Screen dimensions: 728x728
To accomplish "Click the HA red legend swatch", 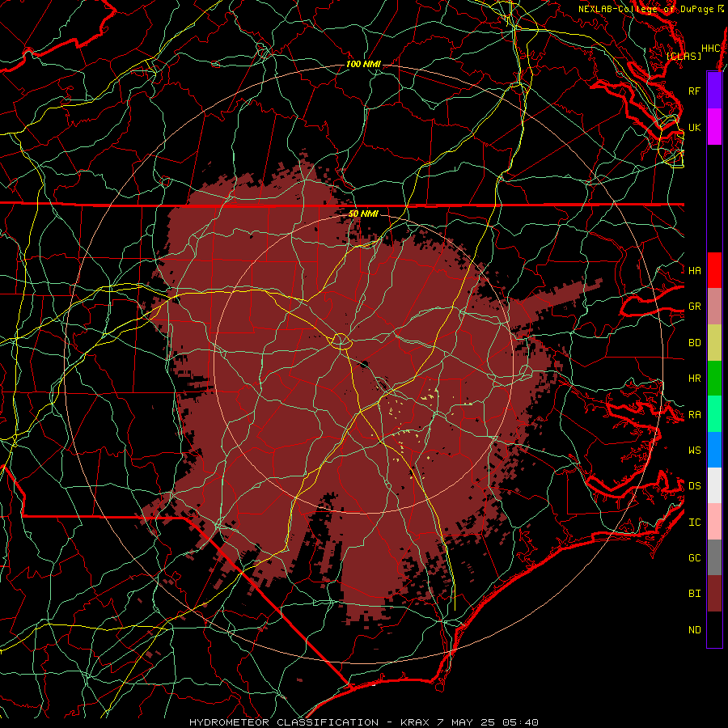I will [714, 270].
